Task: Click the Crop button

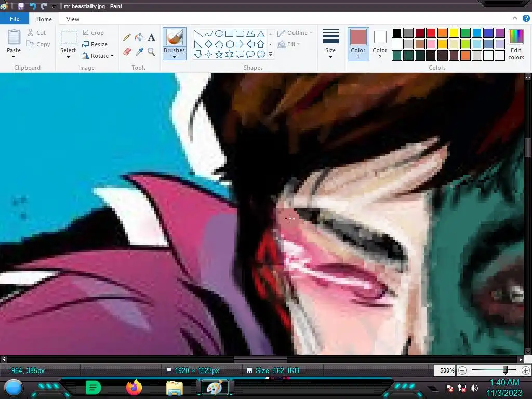Action: tap(93, 33)
